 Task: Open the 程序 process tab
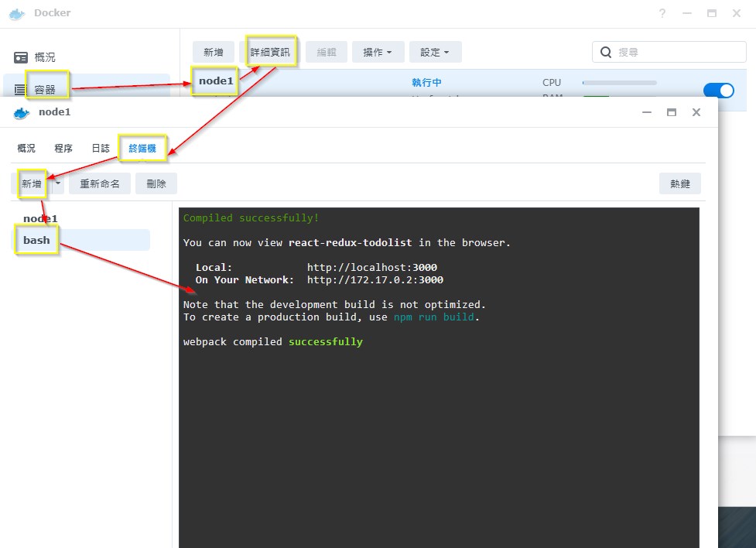click(x=63, y=148)
